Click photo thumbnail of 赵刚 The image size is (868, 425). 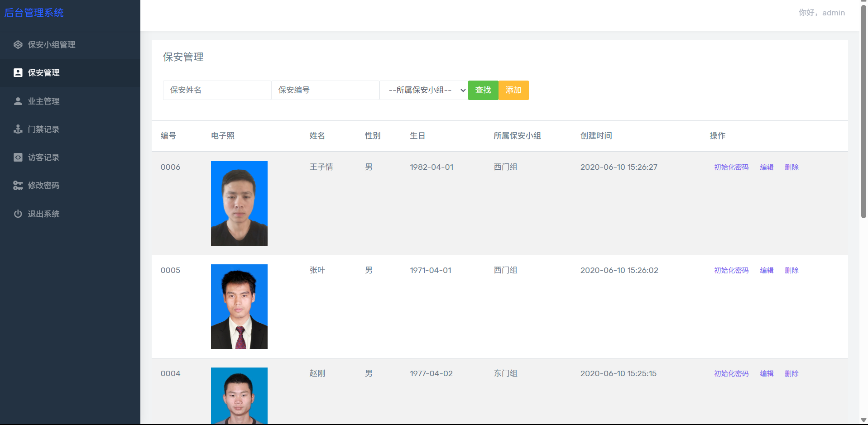239,396
